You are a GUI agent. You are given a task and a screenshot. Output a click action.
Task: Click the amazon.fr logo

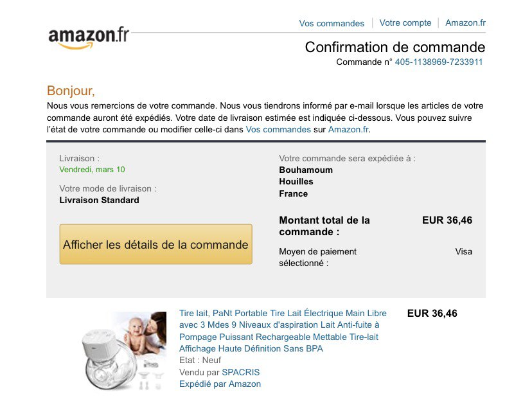[x=89, y=37]
